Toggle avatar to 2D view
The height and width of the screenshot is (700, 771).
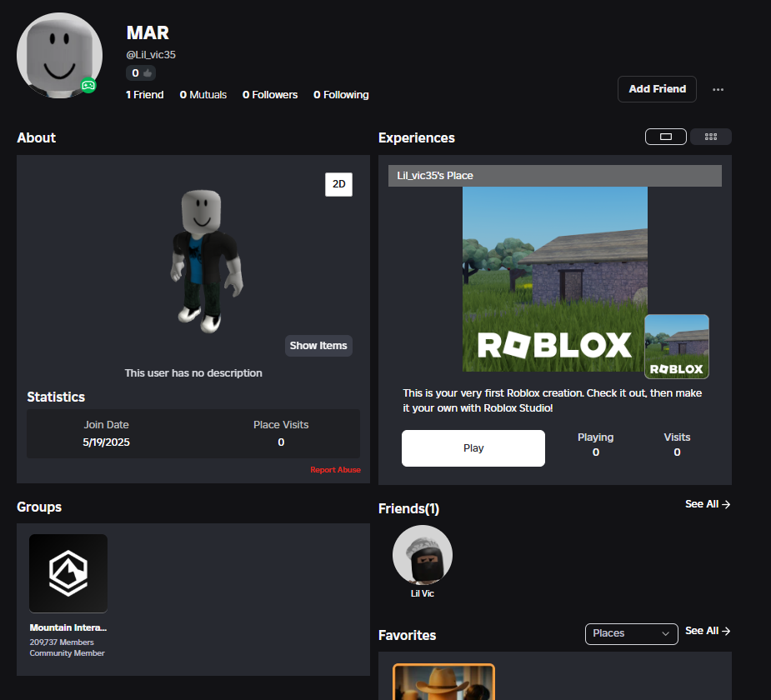click(x=338, y=184)
